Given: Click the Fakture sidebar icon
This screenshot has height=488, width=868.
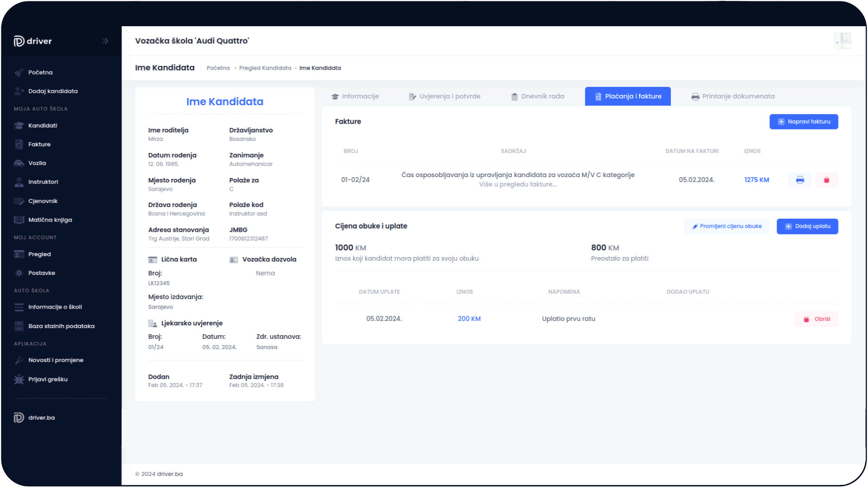Looking at the screenshot, I should [19, 144].
